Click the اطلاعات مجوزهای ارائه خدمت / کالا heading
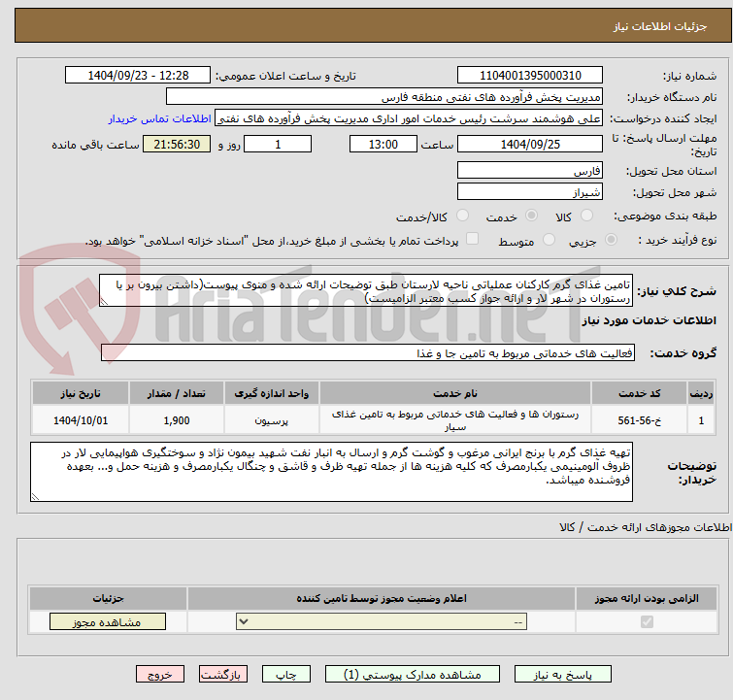The image size is (733, 700). [646, 527]
